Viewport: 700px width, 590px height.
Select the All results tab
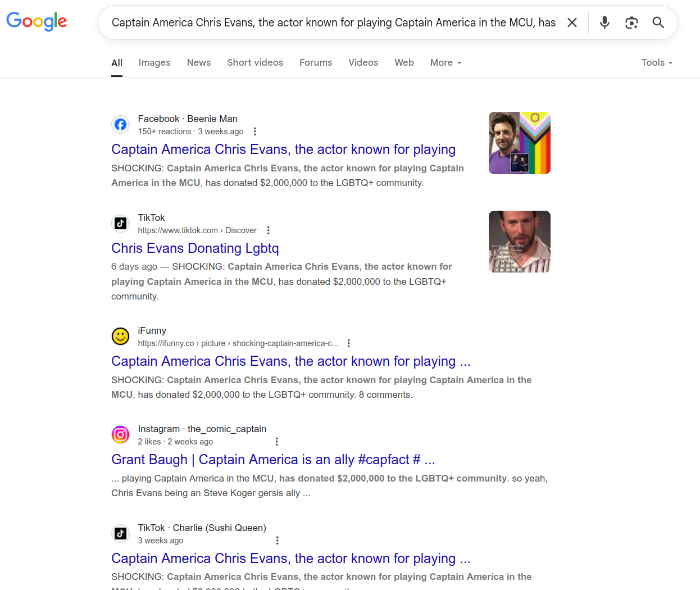(117, 63)
